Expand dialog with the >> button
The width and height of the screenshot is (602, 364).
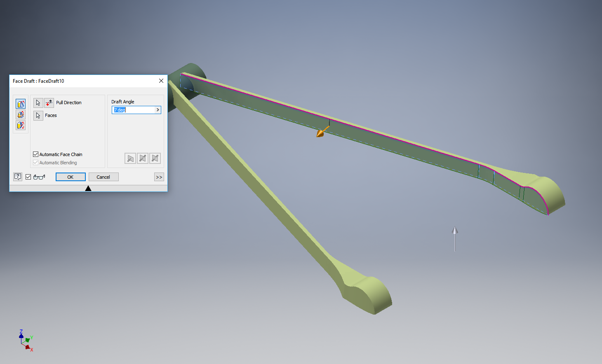point(159,177)
